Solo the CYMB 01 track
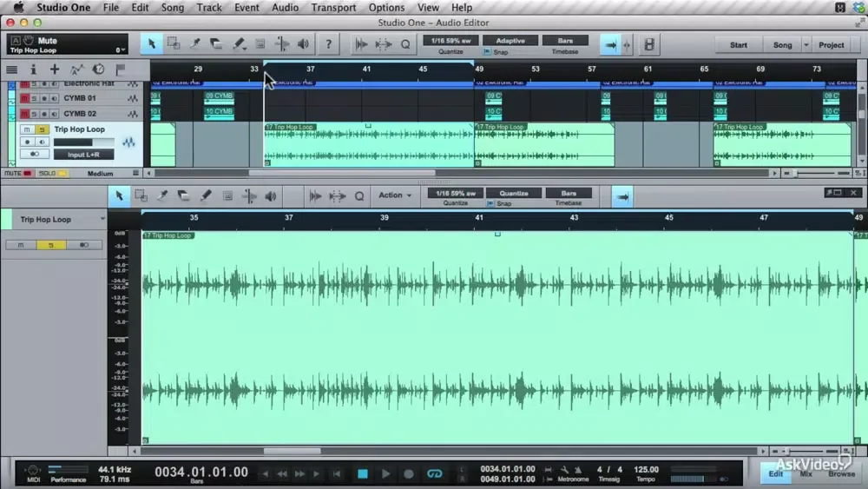Viewport: 868px width, 489px height. 34,98
